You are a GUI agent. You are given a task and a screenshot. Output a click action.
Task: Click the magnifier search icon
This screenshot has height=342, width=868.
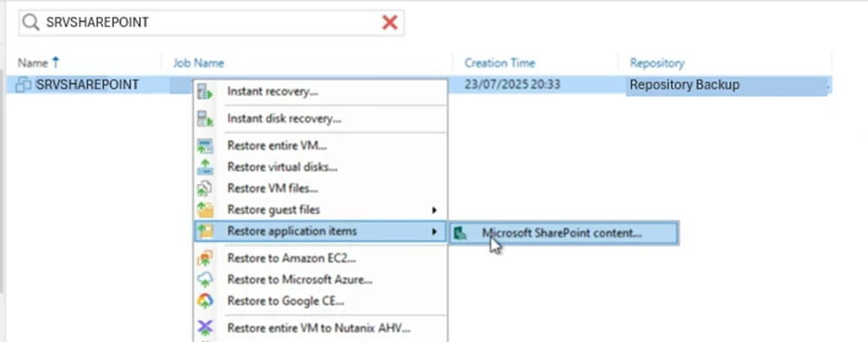tap(31, 22)
